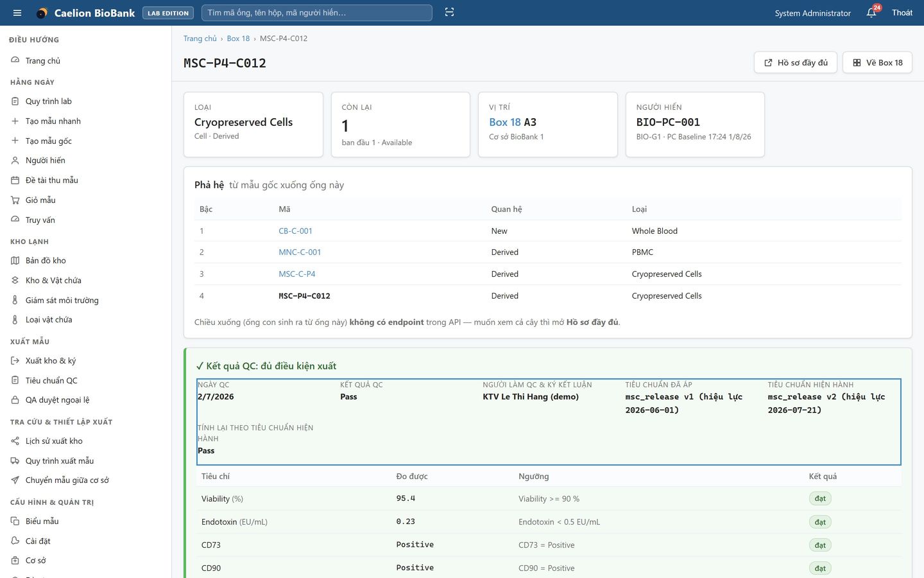
Task: Click the Về Box 18 button
Action: click(x=877, y=62)
